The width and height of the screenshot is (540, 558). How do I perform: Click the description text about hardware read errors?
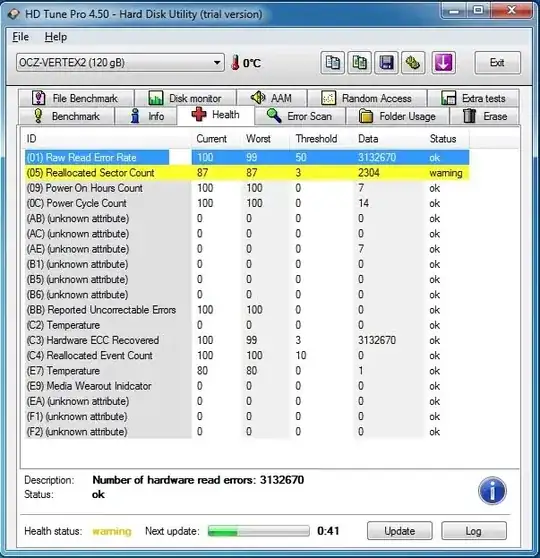tap(198, 480)
